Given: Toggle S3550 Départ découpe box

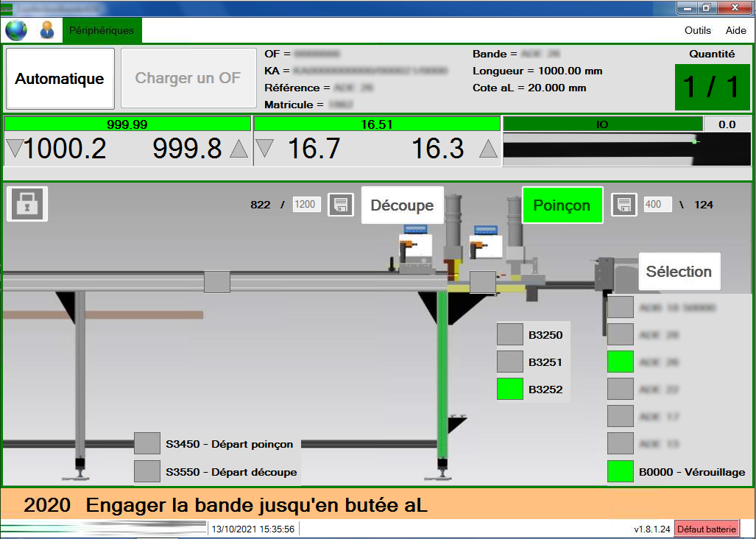Looking at the screenshot, I should click(147, 471).
